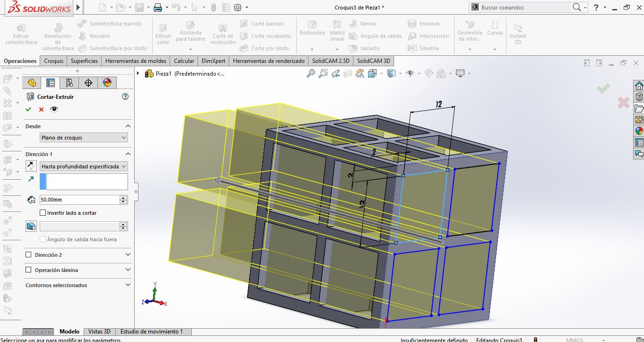Cancel Cortar-Extruir with the red X
Viewport: 644px width, 342px height.
pos(41,109)
